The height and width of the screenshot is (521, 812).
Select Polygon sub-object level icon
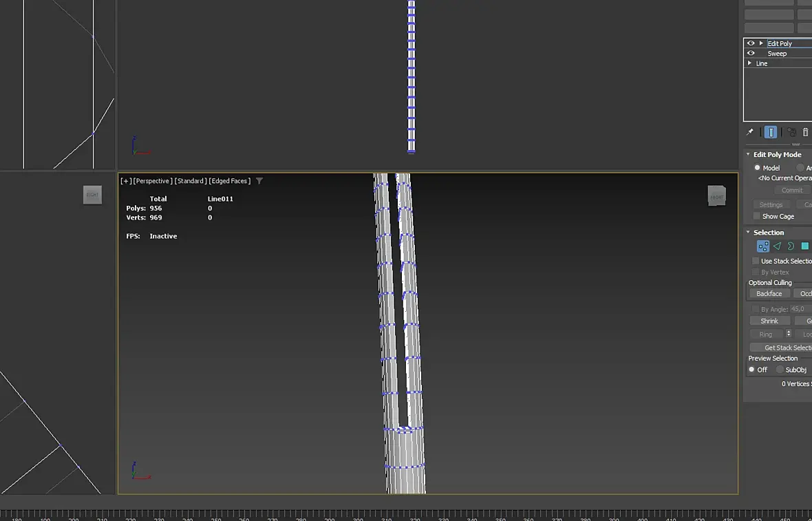(x=804, y=246)
